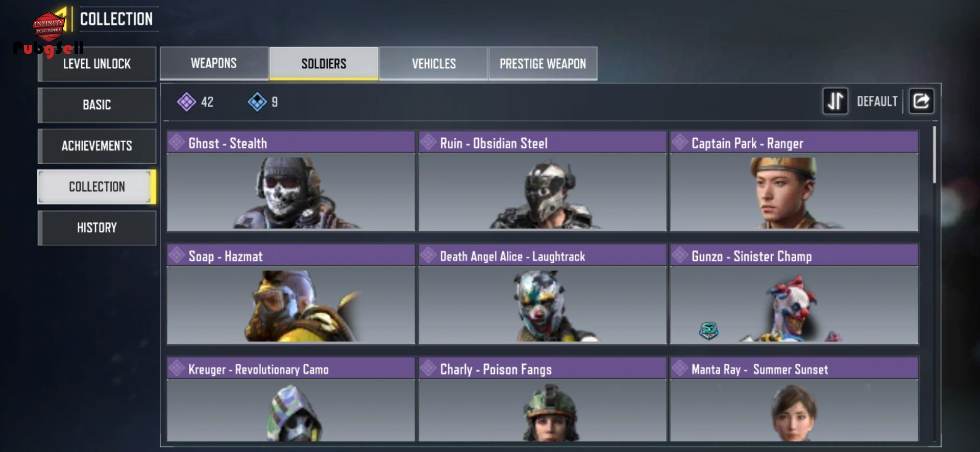This screenshot has width=980, height=452.
Task: Click the badge icon on Gunzo card
Action: pos(708,331)
